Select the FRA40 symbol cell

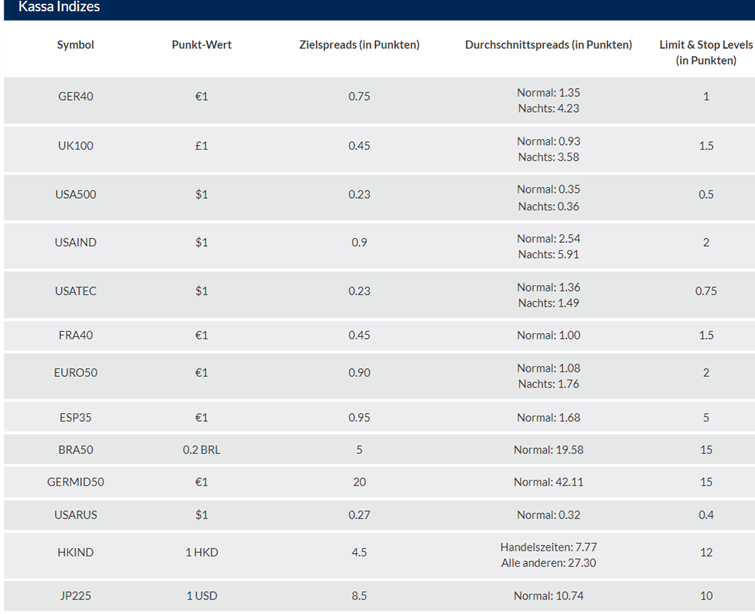[76, 335]
